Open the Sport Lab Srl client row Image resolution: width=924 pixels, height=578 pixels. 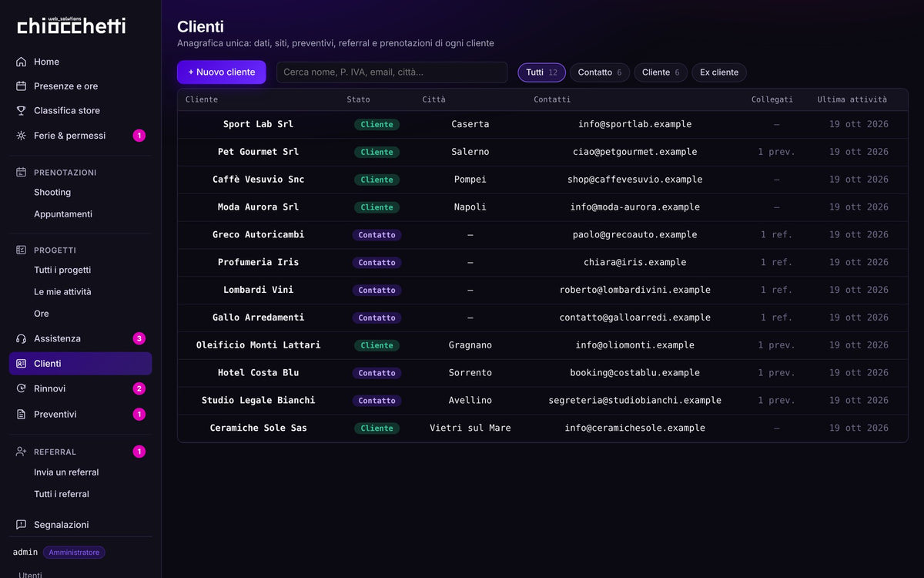click(x=543, y=124)
